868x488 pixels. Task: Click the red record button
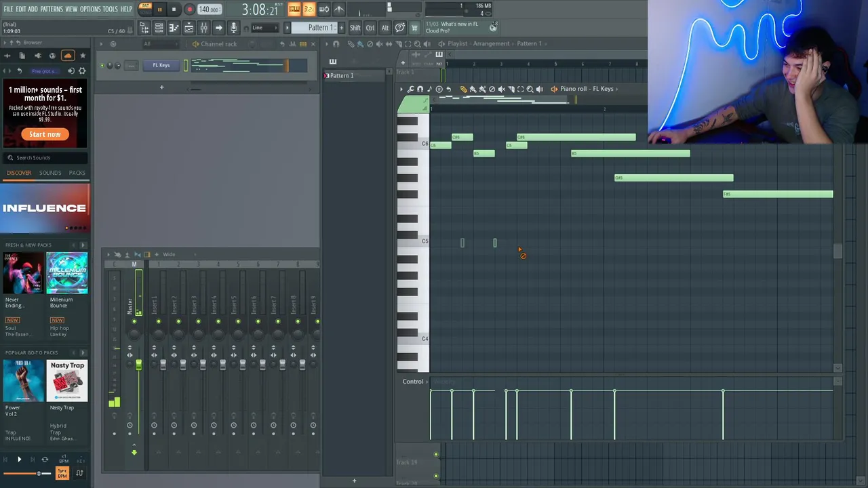(x=189, y=9)
